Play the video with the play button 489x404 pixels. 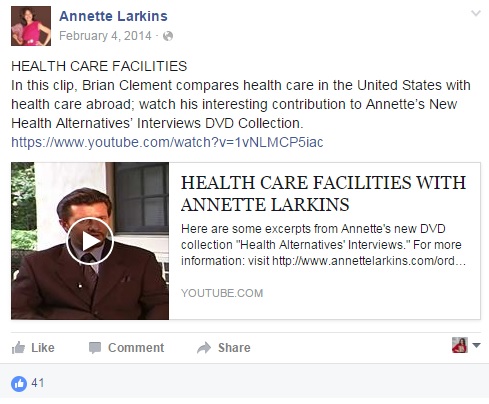point(90,241)
